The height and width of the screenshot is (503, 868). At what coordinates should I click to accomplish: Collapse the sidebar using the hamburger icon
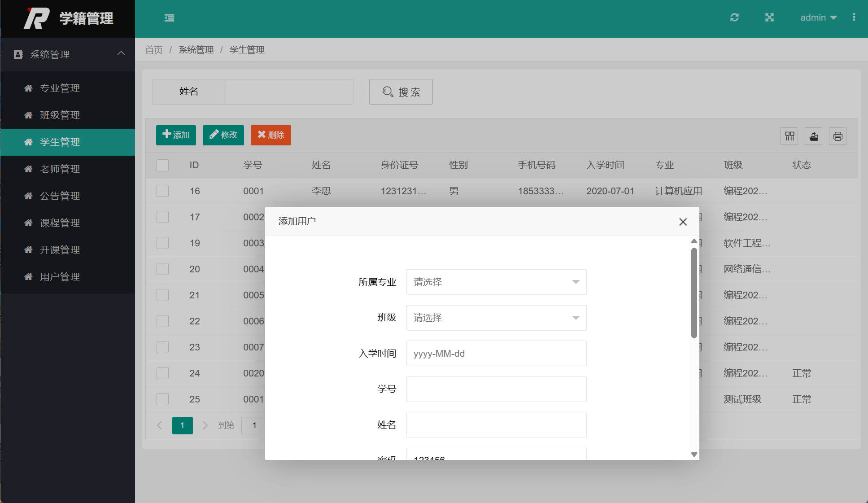pyautogui.click(x=169, y=17)
